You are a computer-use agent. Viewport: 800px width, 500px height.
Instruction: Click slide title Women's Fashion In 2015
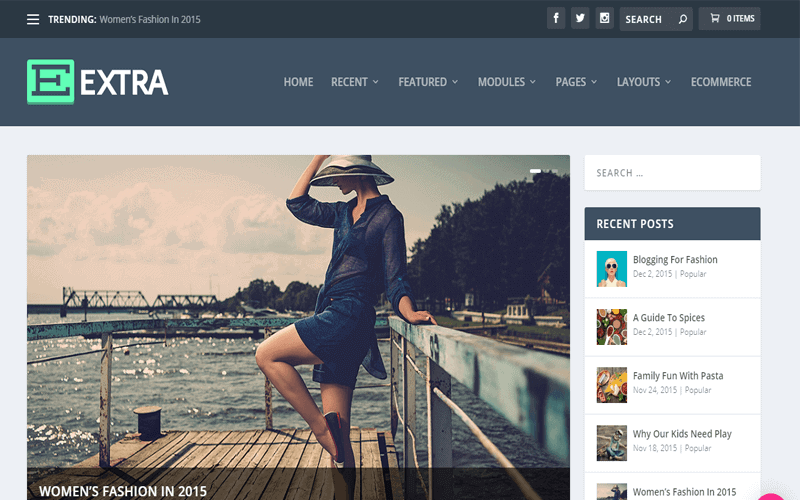click(123, 491)
